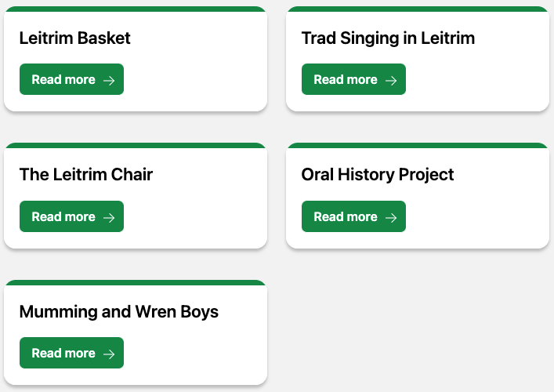
Task: Open Read more for Trad Singing in Leitrim
Action: click(353, 79)
